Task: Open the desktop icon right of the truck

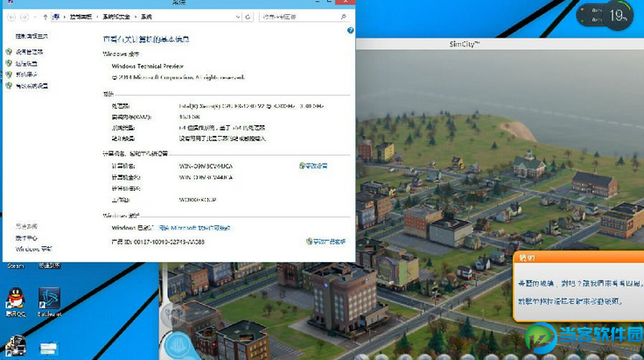Action: pos(48,349)
